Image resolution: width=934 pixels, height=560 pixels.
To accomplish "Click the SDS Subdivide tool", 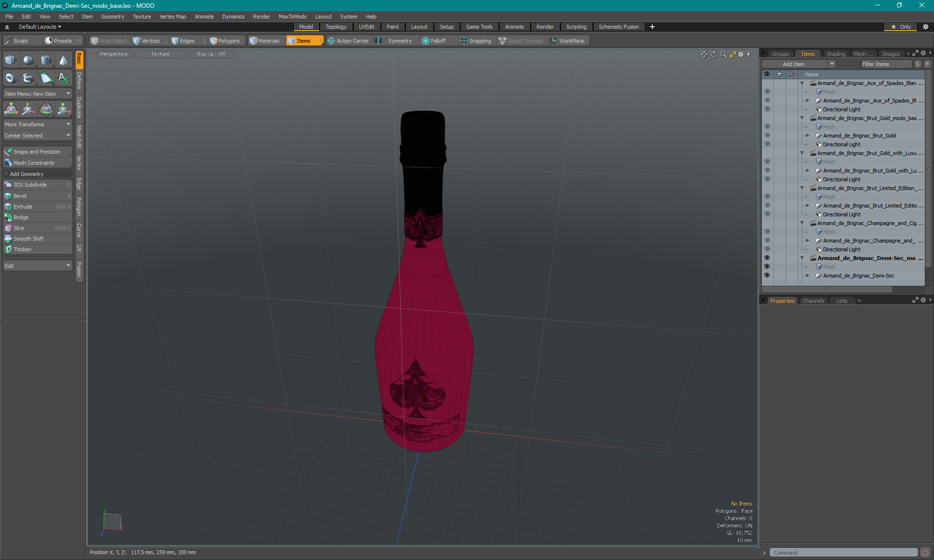I will [37, 185].
